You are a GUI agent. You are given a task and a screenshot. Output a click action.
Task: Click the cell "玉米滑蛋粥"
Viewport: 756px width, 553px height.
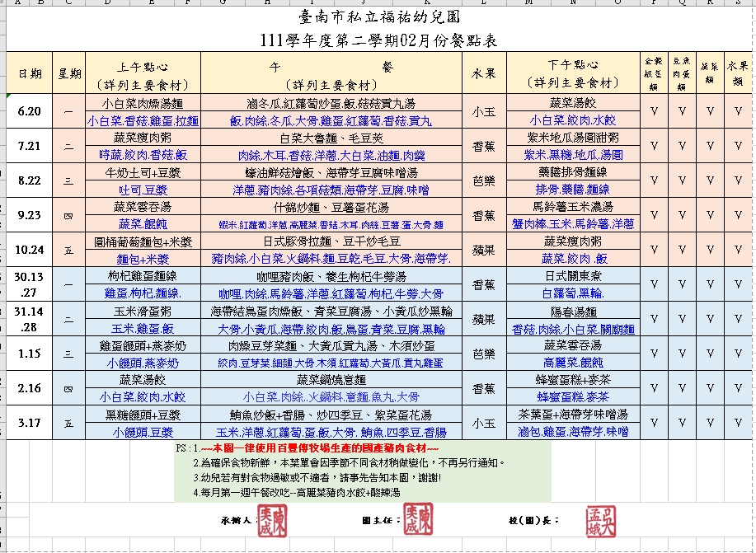pos(143,311)
